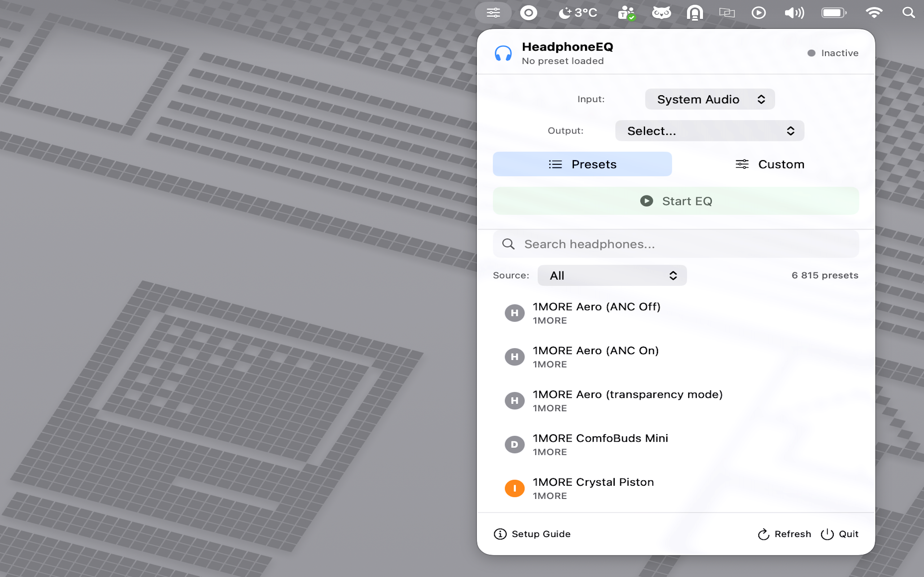
Task: Click the Inactive status indicator
Action: [833, 53]
